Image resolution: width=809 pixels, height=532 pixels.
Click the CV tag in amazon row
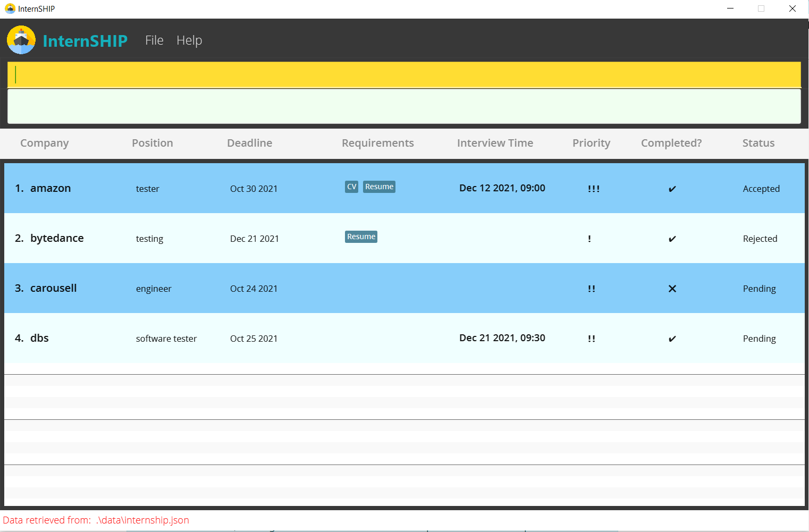pyautogui.click(x=351, y=187)
